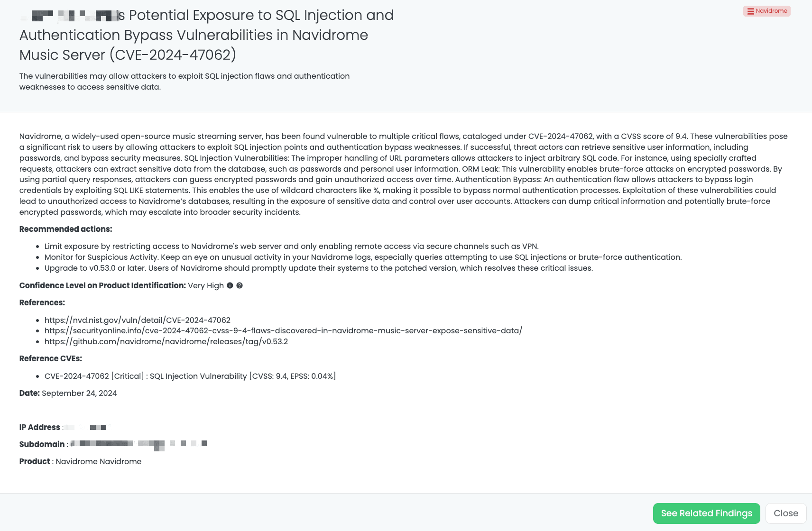Click the info circle icon beside Very High

pos(230,285)
